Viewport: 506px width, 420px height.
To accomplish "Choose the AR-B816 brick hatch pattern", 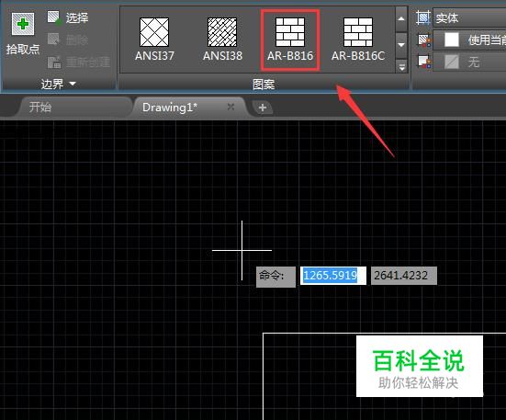I will 290,40.
